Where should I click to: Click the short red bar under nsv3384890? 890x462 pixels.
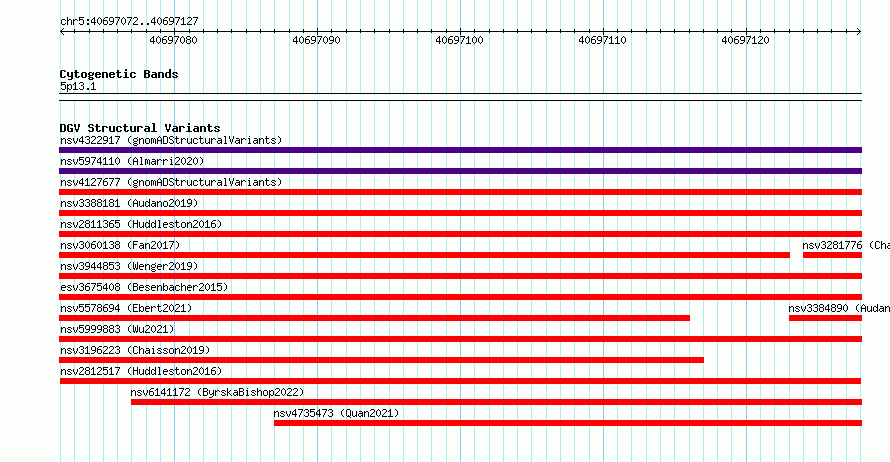825,318
